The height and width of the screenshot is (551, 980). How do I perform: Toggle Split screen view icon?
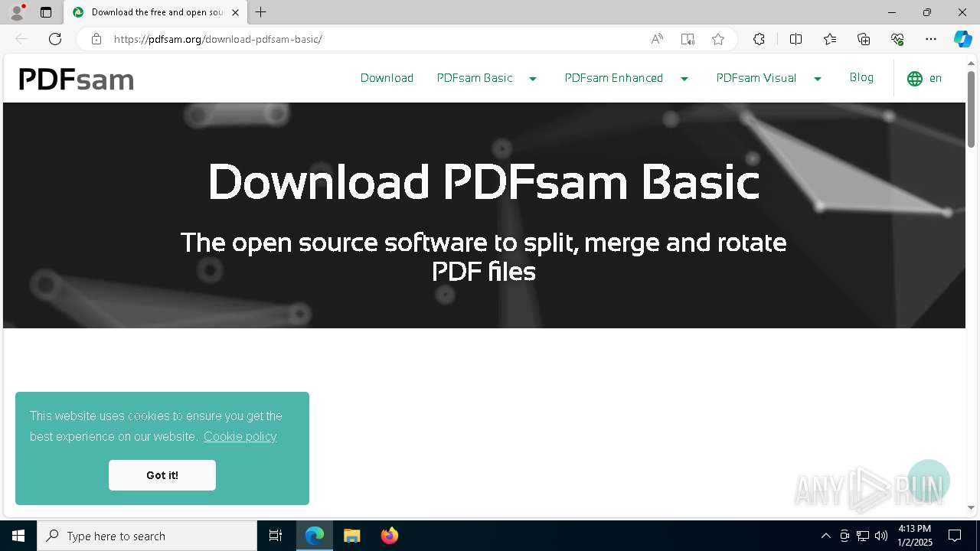pyautogui.click(x=795, y=39)
